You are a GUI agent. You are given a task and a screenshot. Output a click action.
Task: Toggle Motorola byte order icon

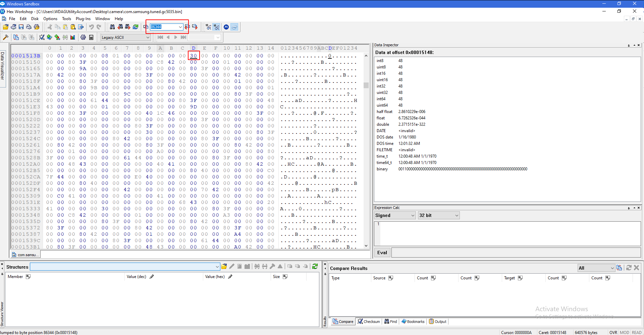[226, 27]
